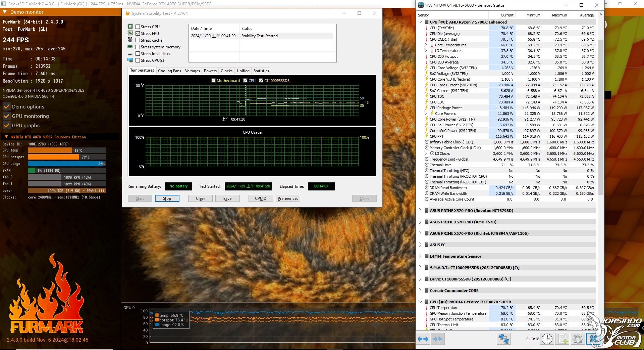Click lightning icon next to CPU Package Power
This screenshot has height=350, width=644.
tap(427, 108)
